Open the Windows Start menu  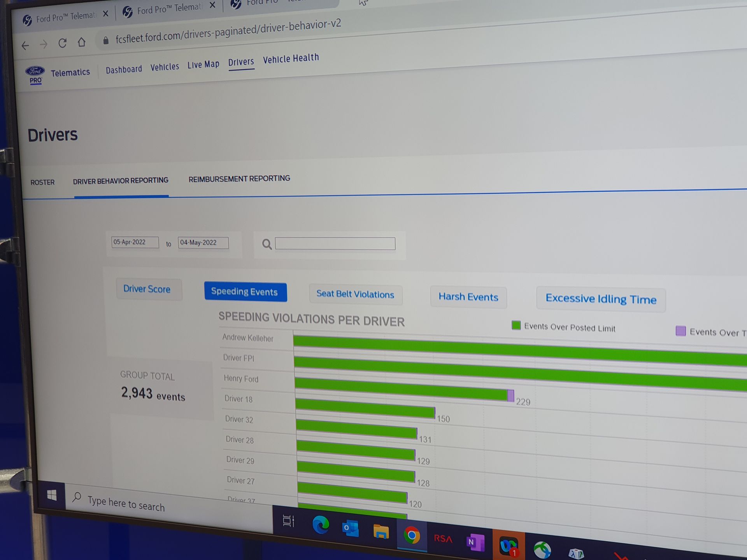(x=52, y=495)
